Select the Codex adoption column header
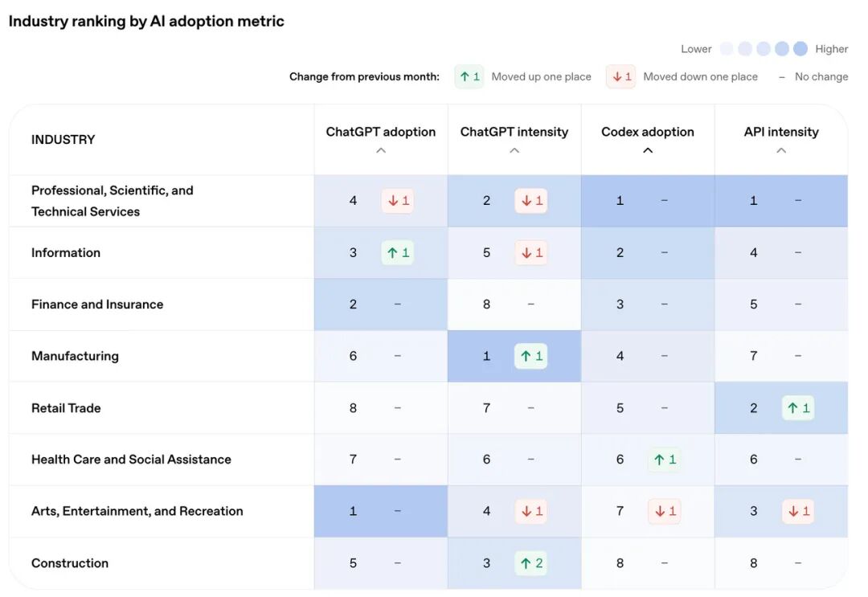 pos(648,132)
